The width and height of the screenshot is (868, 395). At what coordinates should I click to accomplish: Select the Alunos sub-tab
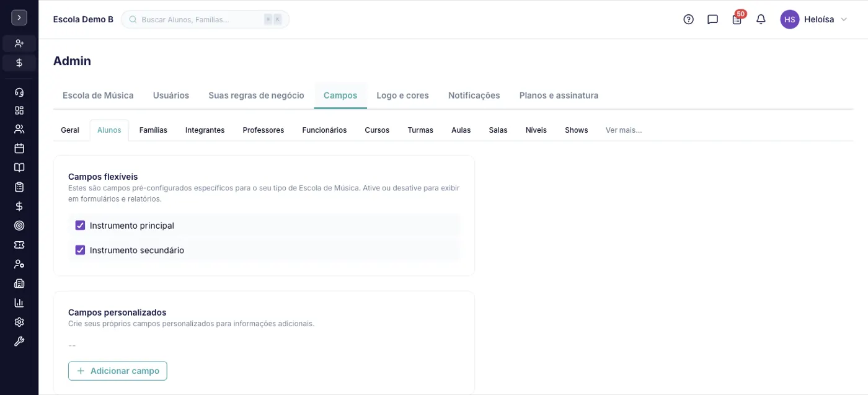(x=109, y=130)
